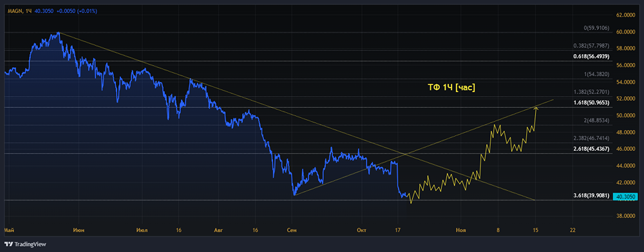Viewport: 644px width, 252px height.
Task: Click the 1Ч timeframe label in chart header
Action: click(28, 11)
